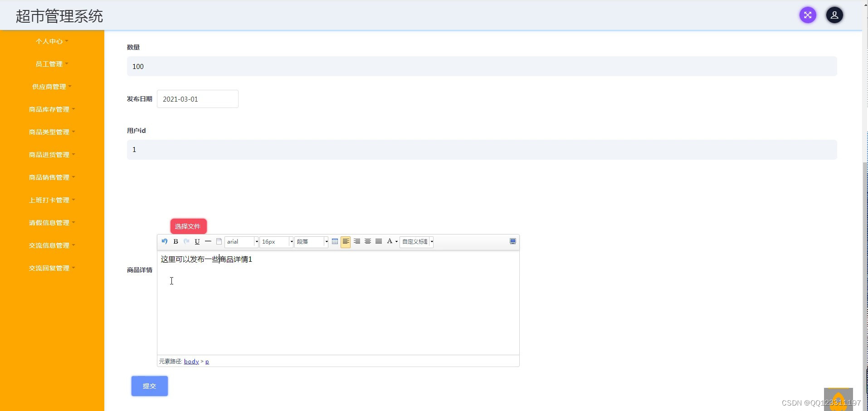Viewport: 868px width, 411px height.
Task: Click the purple fullscreen toggle icon in the header
Action: tap(808, 15)
